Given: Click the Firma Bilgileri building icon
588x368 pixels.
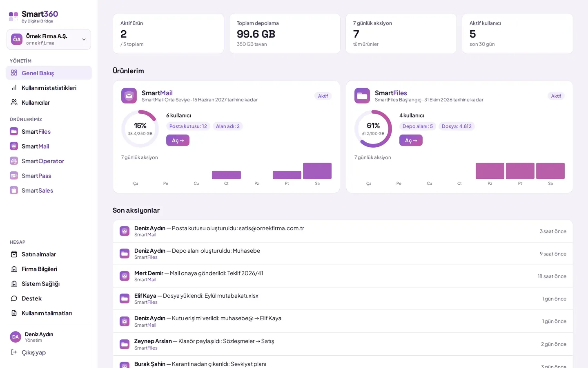Looking at the screenshot, I should (14, 269).
